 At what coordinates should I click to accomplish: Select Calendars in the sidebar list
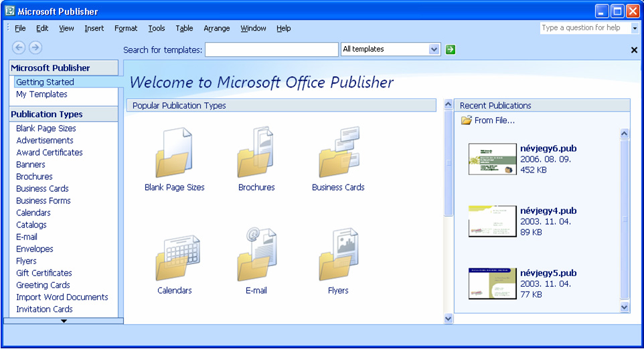[x=33, y=213]
